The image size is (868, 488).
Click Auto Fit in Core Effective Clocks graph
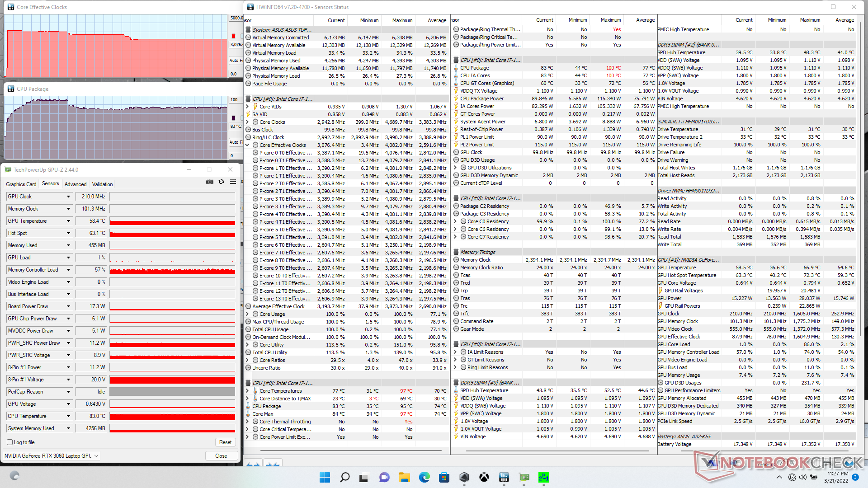pos(236,60)
